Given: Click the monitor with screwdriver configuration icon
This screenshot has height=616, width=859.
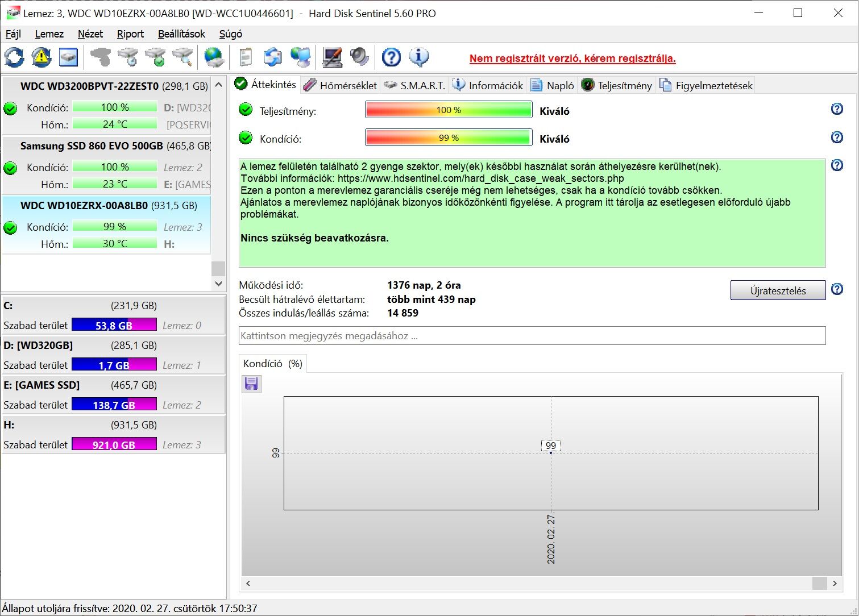Looking at the screenshot, I should pyautogui.click(x=332, y=57).
